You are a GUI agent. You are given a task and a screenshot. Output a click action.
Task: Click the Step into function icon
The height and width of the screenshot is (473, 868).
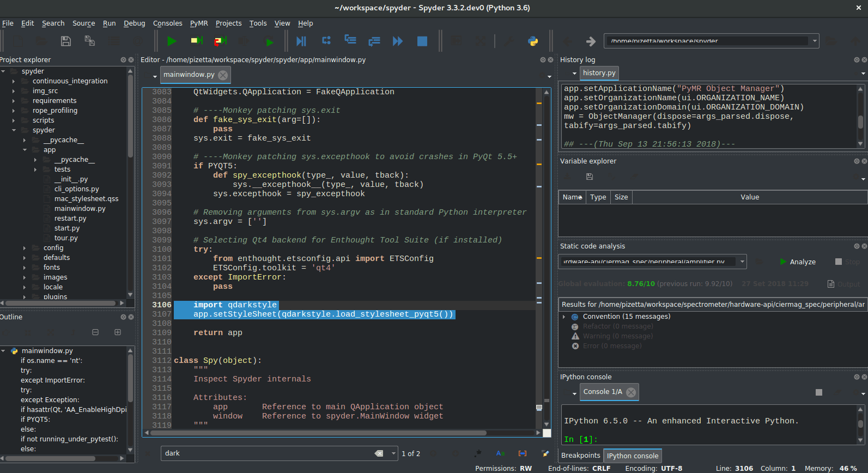click(350, 40)
